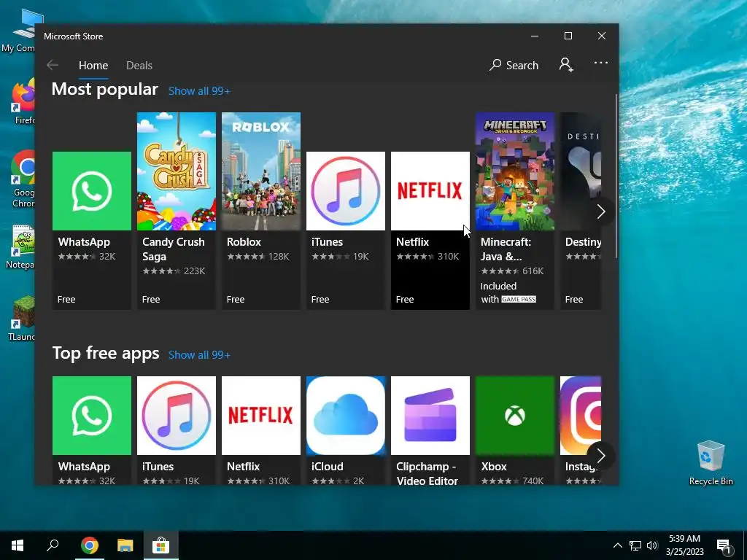Click the sign-in account icon
The image size is (747, 560).
click(566, 65)
